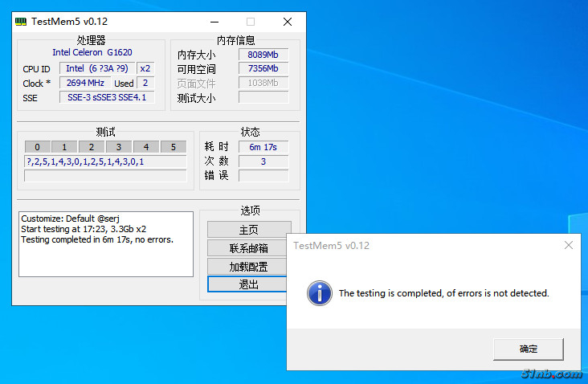Click the Intel Celeron G1620 processor name
The image size is (588, 384).
tap(92, 52)
